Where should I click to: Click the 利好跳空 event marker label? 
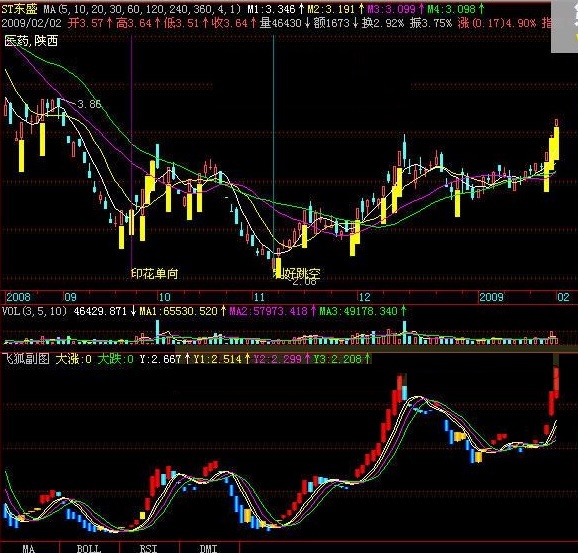(297, 273)
